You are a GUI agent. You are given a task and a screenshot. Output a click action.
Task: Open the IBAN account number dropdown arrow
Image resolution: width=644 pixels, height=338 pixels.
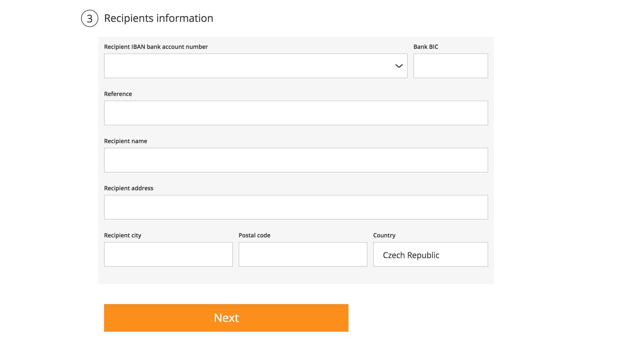tap(399, 66)
